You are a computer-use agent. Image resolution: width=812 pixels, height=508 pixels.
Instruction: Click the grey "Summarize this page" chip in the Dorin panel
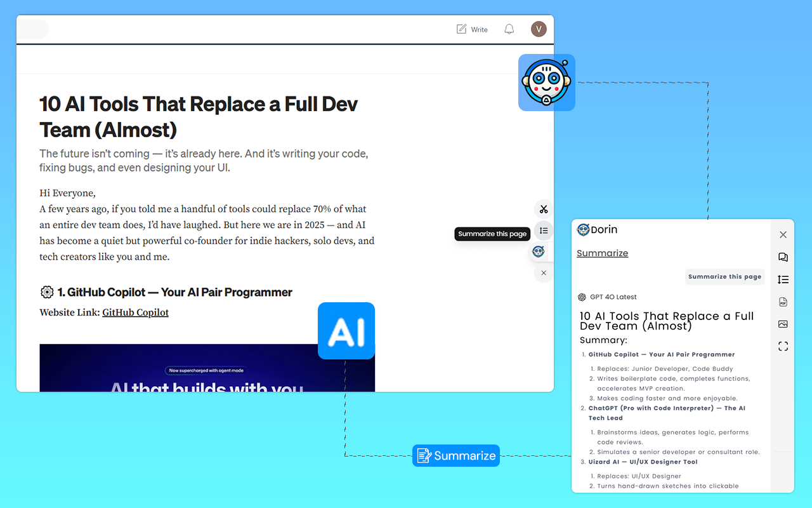725,277
